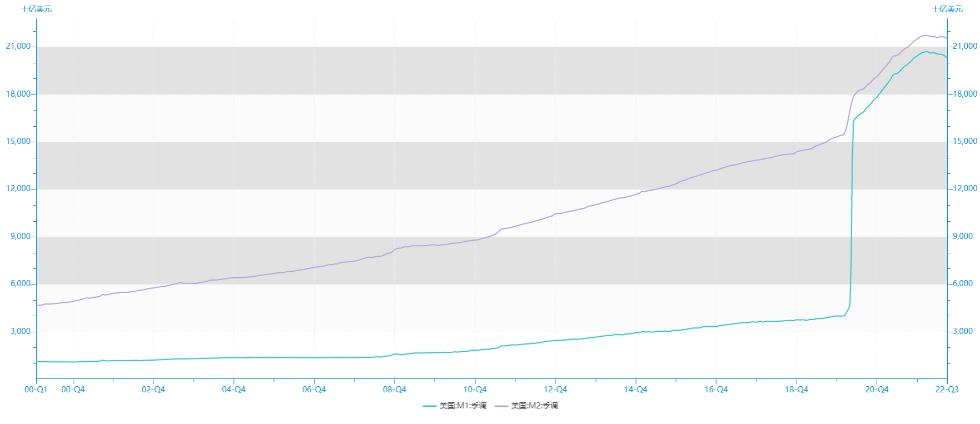This screenshot has height=424, width=980.
Task: Click the purple M2 legend line swatch
Action: point(501,406)
